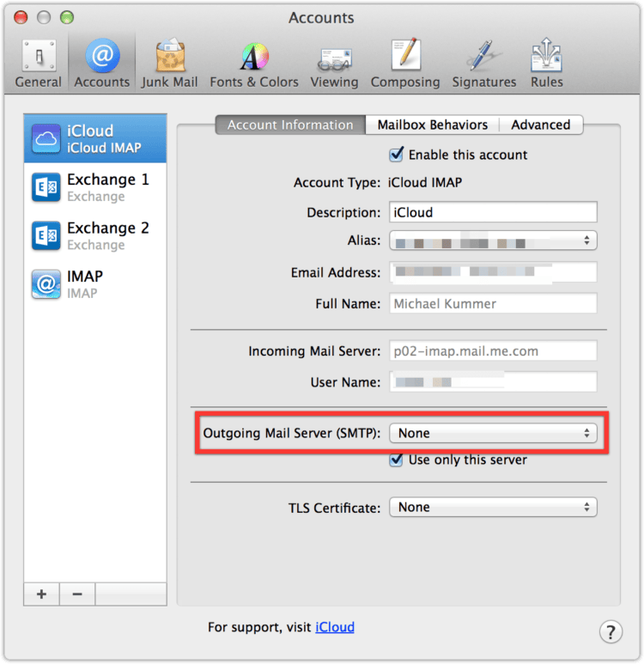
Task: Click the Description field containing iCloud
Action: pos(493,212)
